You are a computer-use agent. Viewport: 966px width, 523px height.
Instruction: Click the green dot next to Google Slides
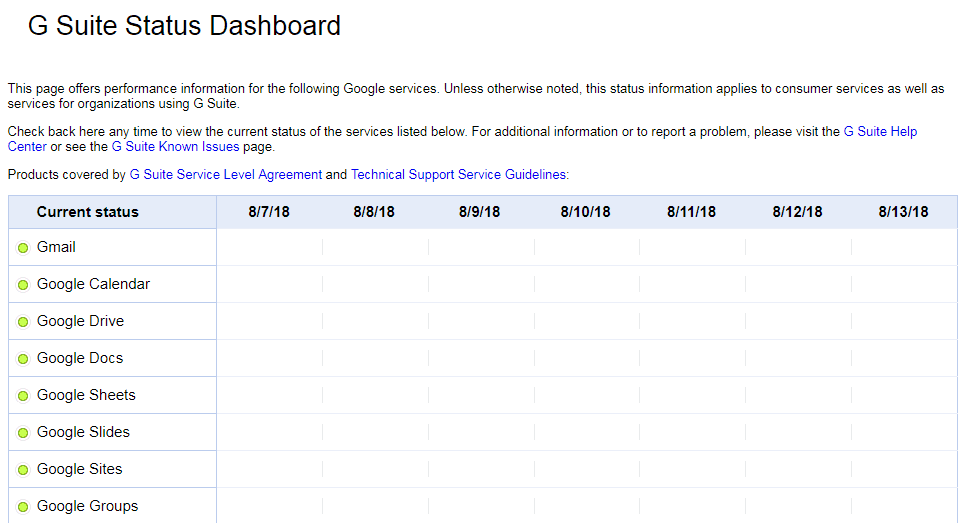(x=23, y=433)
